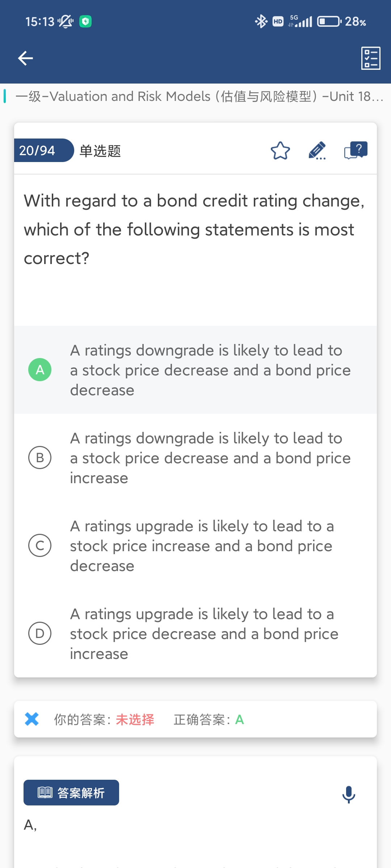This screenshot has height=868, width=391.
Task: Tap the 单选题 question type label
Action: 100,151
